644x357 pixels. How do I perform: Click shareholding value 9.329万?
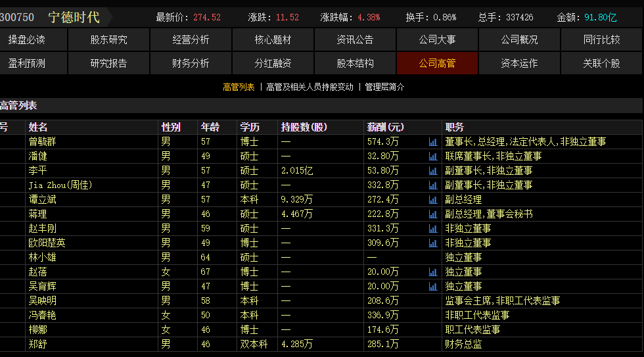(x=297, y=200)
